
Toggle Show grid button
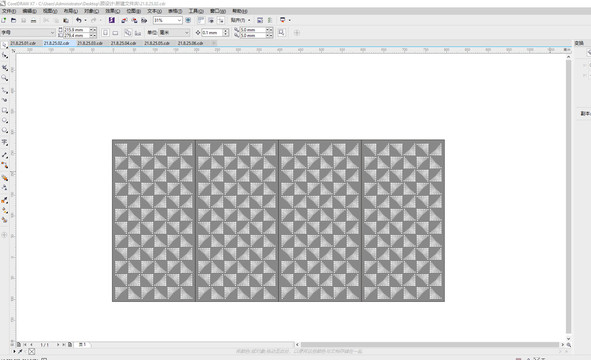click(211, 20)
